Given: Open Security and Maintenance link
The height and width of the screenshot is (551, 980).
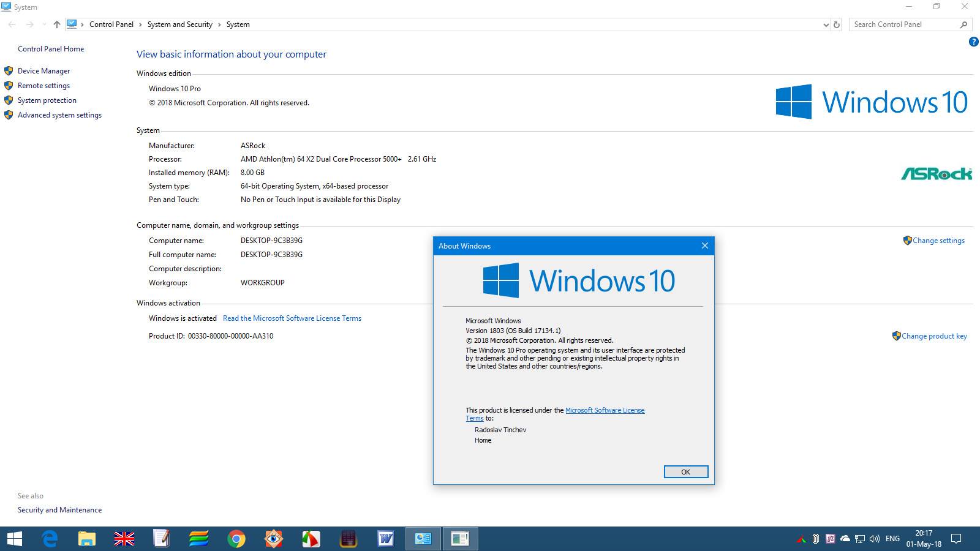Looking at the screenshot, I should pyautogui.click(x=59, y=510).
